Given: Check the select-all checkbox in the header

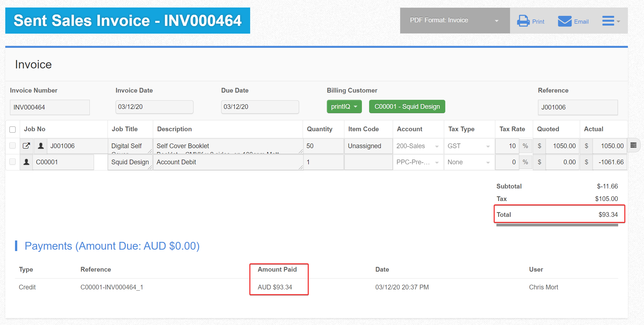Looking at the screenshot, I should tap(13, 129).
